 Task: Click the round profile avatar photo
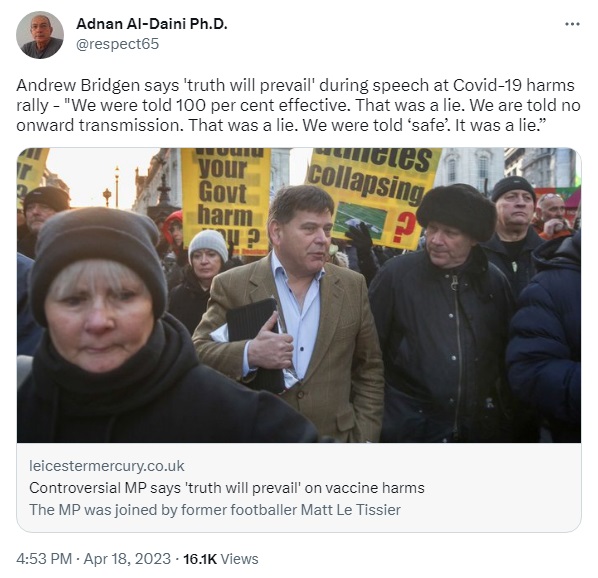tap(40, 35)
